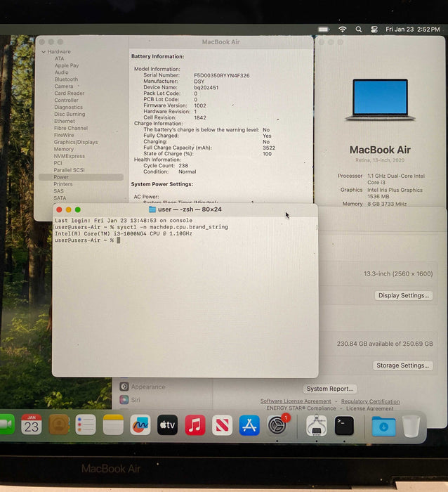Close the Terminal window with red button
The width and height of the screenshot is (448, 492).
pos(59,209)
